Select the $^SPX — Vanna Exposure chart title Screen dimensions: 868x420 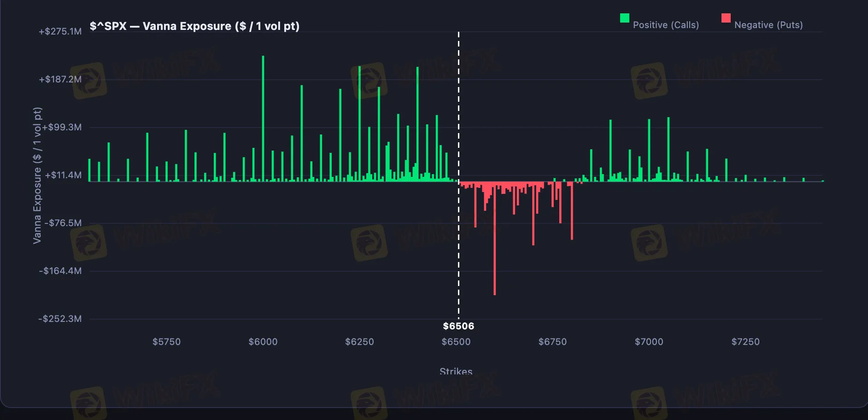click(195, 26)
